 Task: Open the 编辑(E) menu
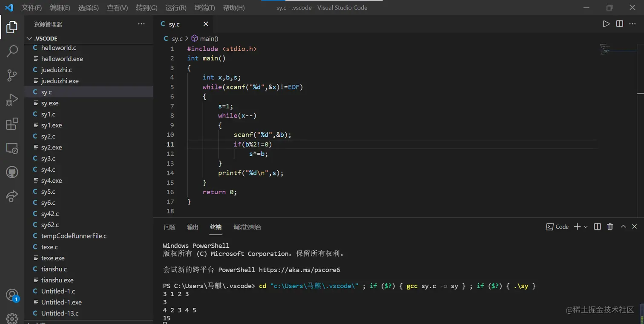click(x=60, y=8)
